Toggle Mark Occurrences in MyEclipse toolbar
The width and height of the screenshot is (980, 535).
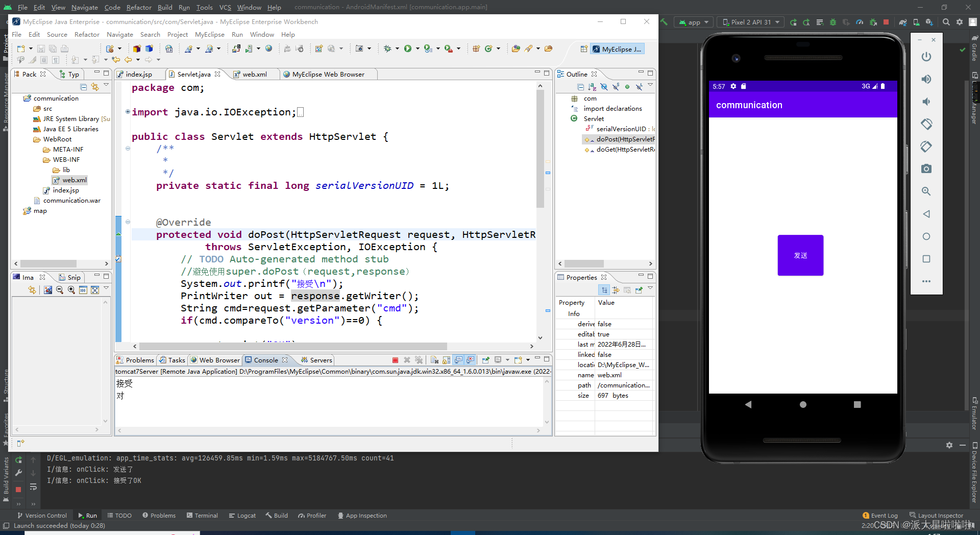[33, 60]
